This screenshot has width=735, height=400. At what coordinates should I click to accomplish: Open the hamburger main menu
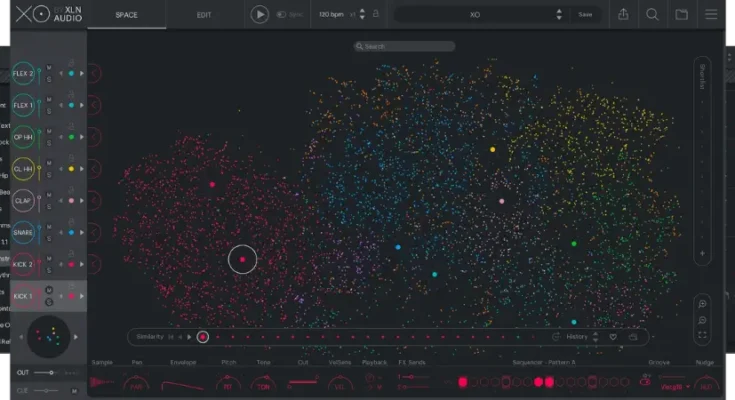[711, 15]
